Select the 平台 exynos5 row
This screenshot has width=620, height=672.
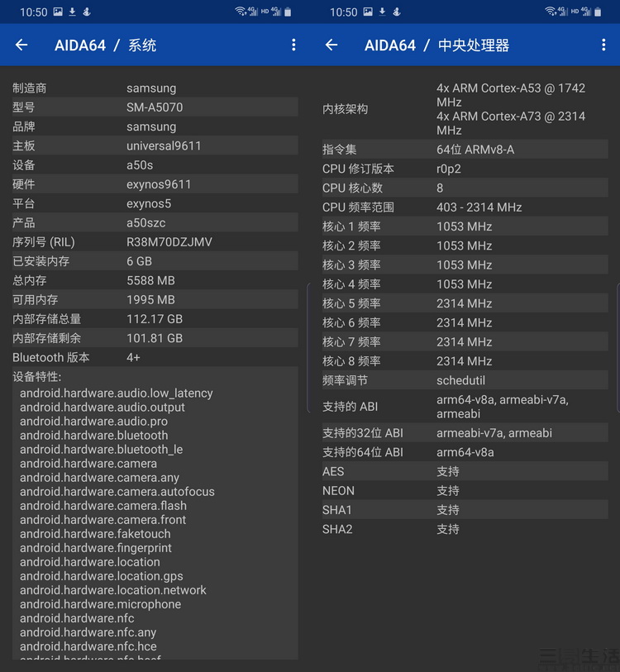tap(155, 203)
